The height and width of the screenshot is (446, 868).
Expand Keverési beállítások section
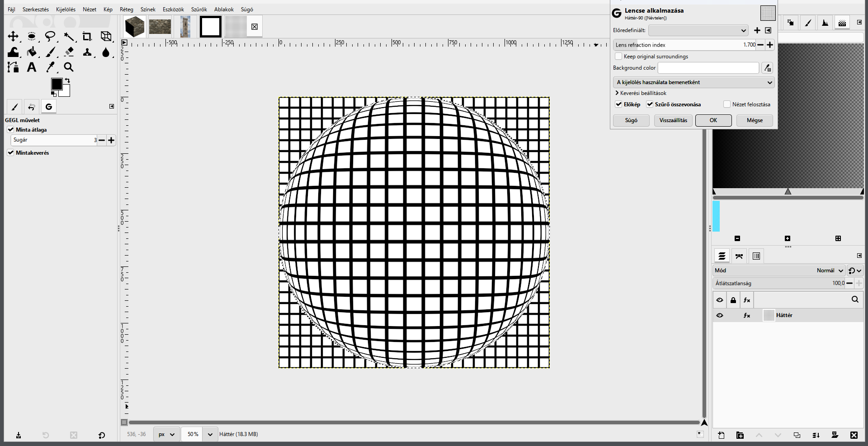[x=641, y=93]
